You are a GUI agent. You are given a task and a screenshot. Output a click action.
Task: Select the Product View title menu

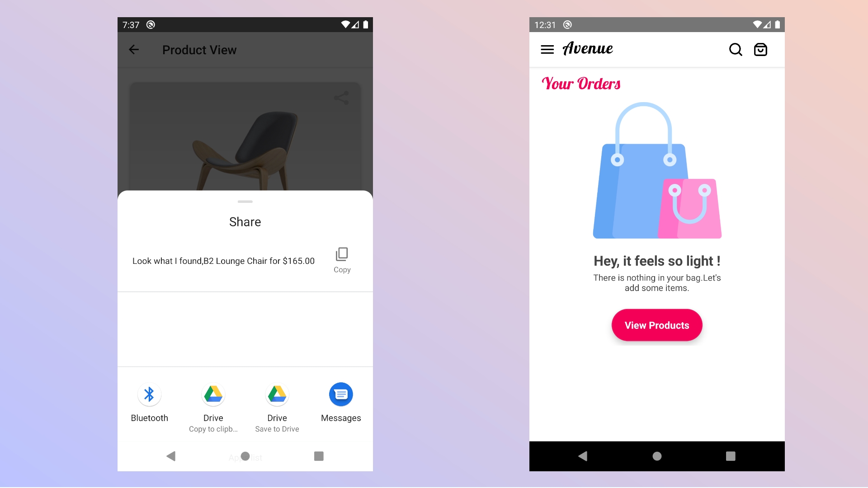click(x=200, y=49)
